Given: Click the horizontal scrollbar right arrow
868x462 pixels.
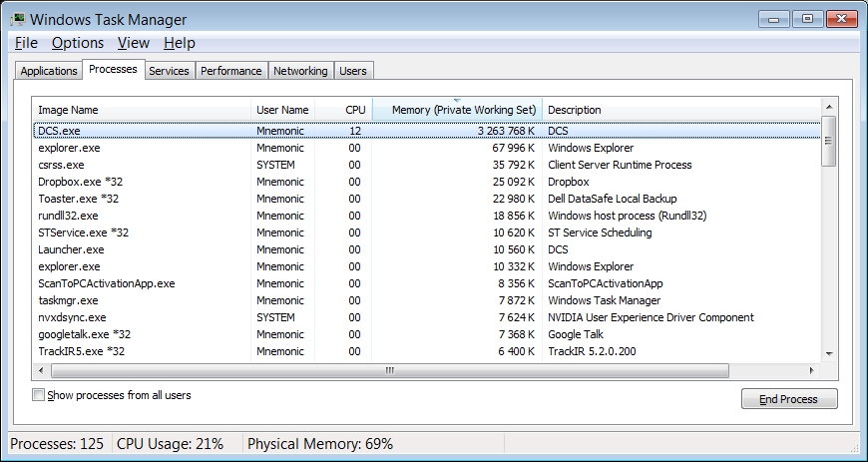Looking at the screenshot, I should pos(812,370).
